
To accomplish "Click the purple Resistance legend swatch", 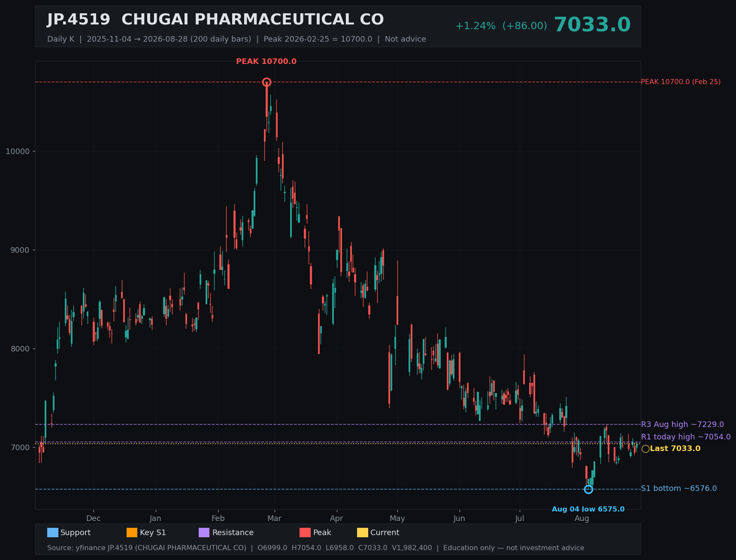I will (204, 533).
